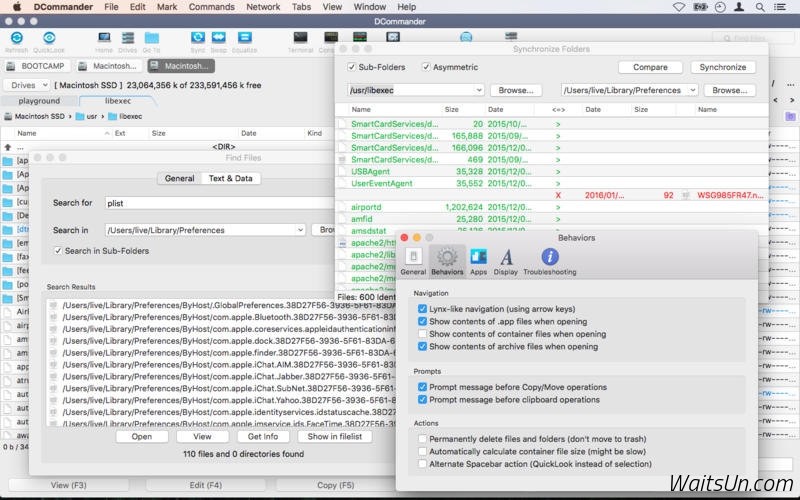The image size is (800, 500).
Task: Open the Display preferences pane
Action: click(506, 261)
